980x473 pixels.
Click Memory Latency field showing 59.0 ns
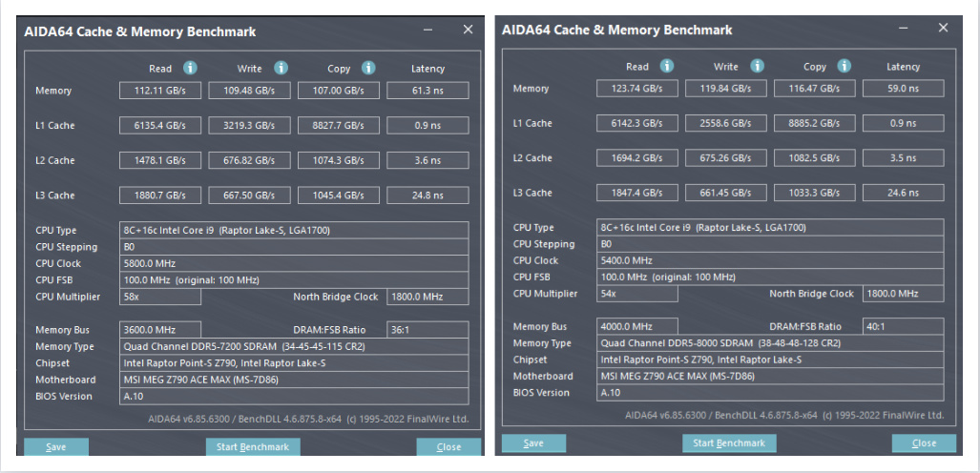click(x=903, y=88)
